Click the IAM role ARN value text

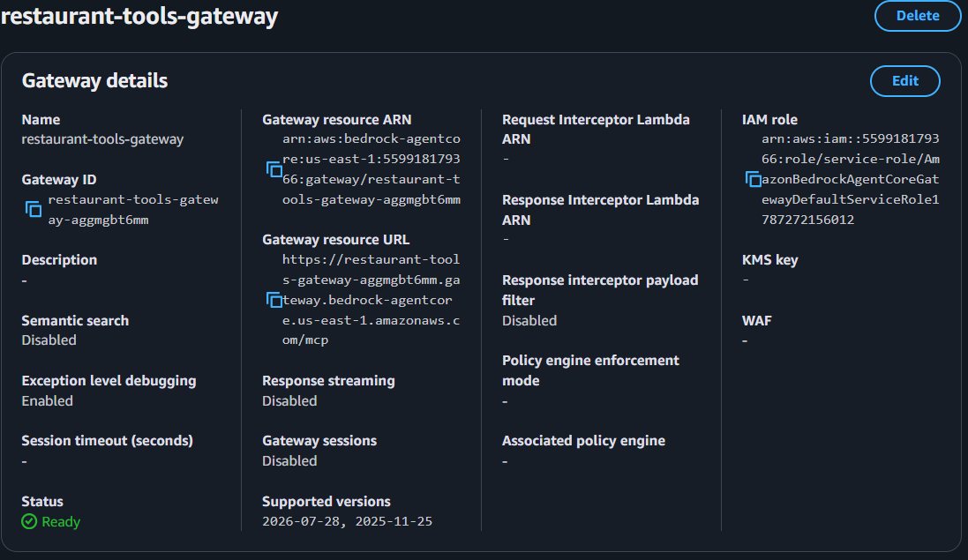[x=850, y=179]
